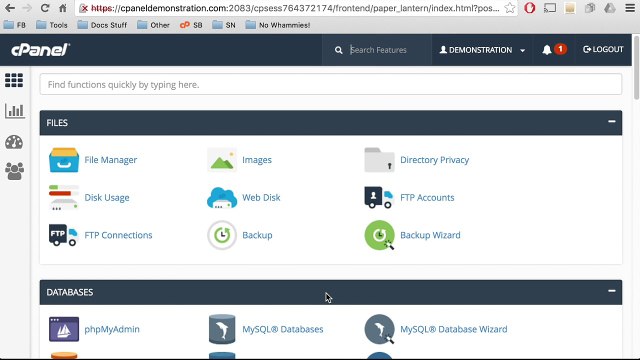Collapse the FILES section
Image resolution: width=640 pixels, height=360 pixels.
[x=611, y=121]
